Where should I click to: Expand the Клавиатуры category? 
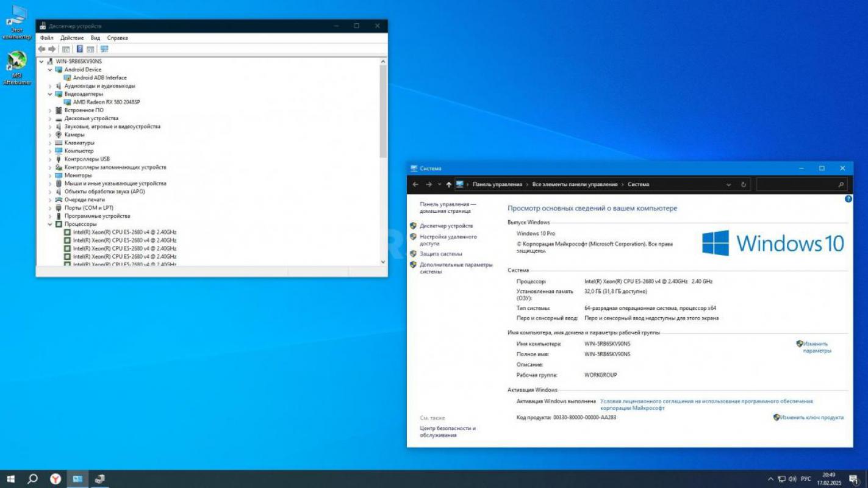coord(50,143)
